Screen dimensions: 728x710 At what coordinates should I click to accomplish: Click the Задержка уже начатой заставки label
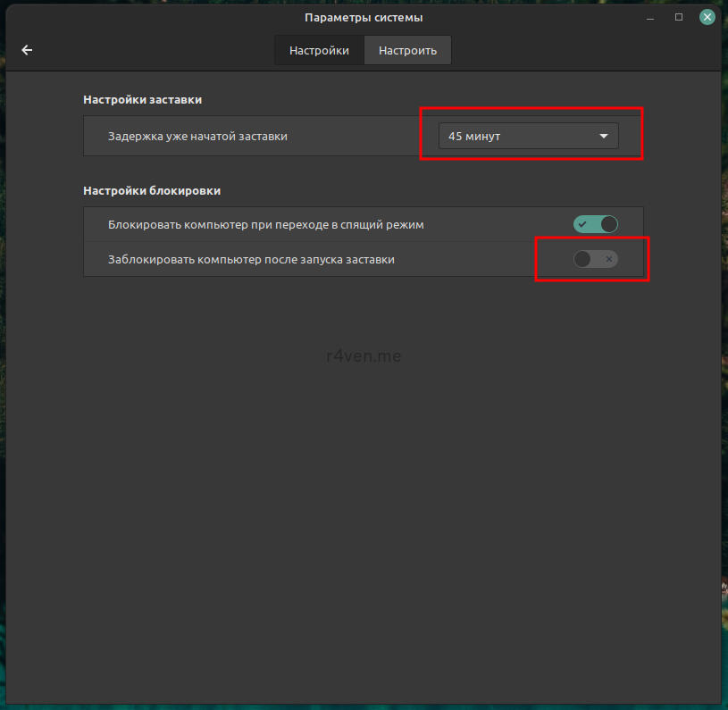[x=197, y=137]
